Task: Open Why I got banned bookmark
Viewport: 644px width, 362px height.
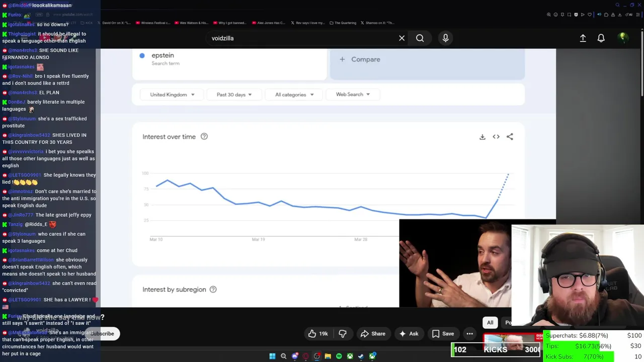Action: click(230, 23)
